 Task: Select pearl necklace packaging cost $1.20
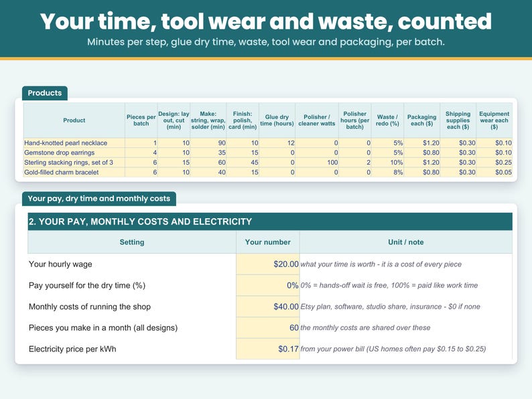(421, 143)
